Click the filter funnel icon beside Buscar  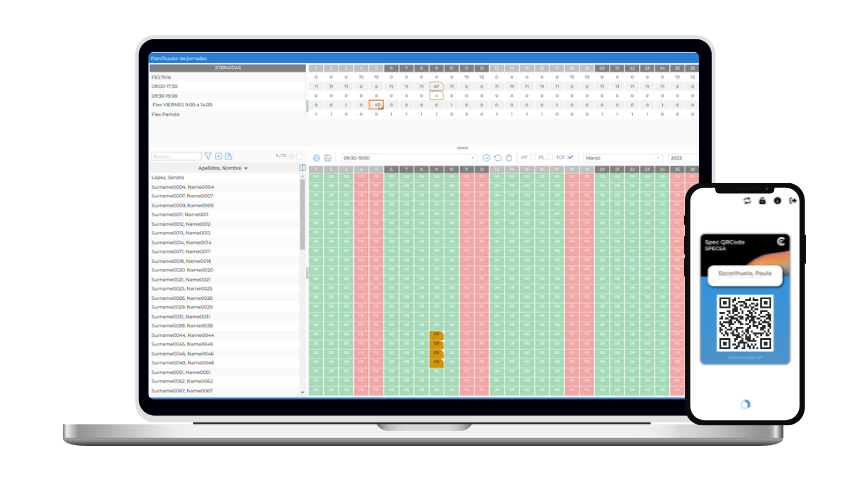208,156
